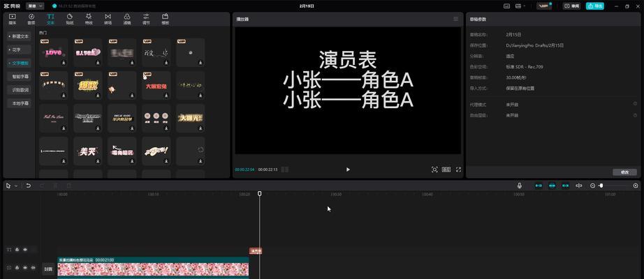Pick the yellow 爆款 text template
This screenshot has width=644, height=279.
point(88,85)
